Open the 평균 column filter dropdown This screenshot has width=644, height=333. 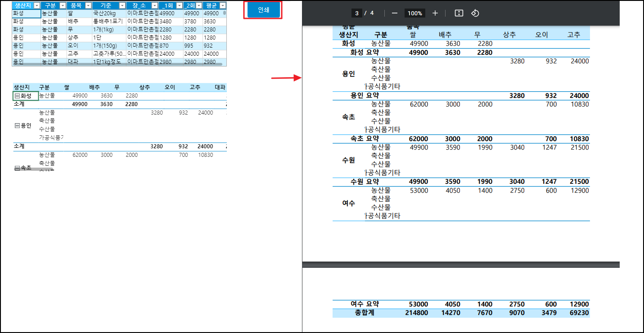222,5
